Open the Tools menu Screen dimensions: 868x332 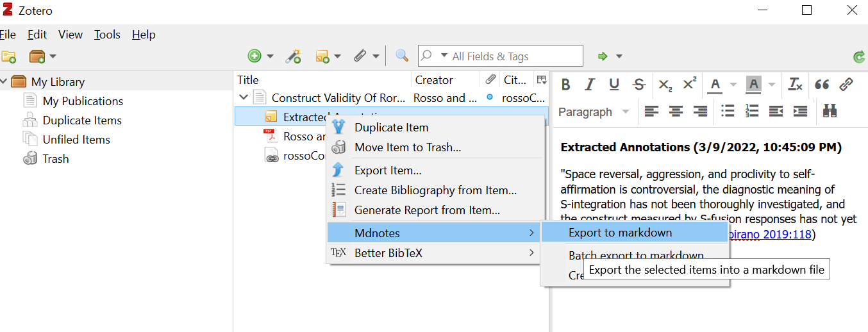[107, 35]
